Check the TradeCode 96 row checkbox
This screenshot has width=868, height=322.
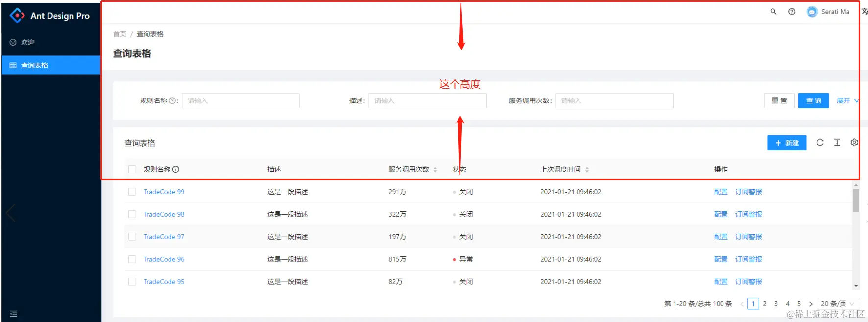point(132,259)
